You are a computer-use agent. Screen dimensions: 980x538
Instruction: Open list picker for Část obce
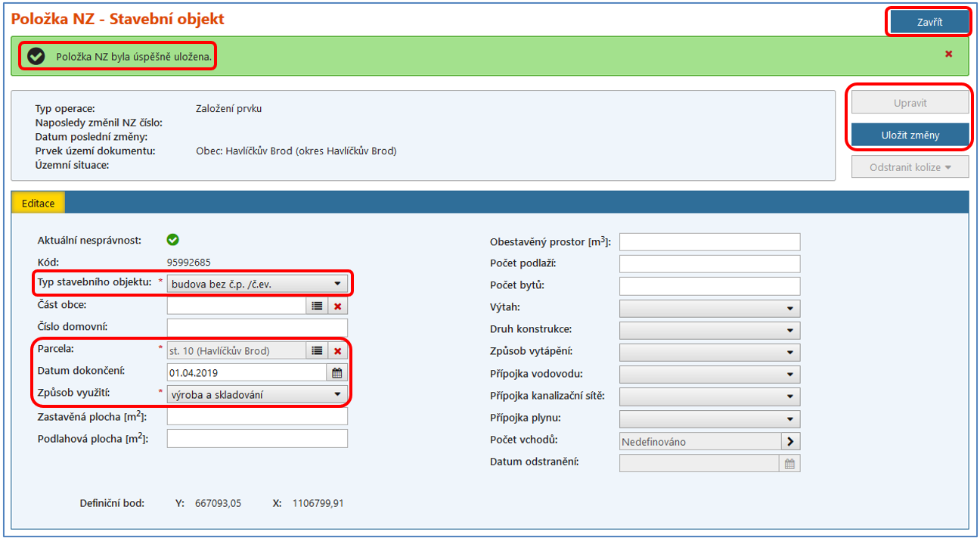(317, 306)
